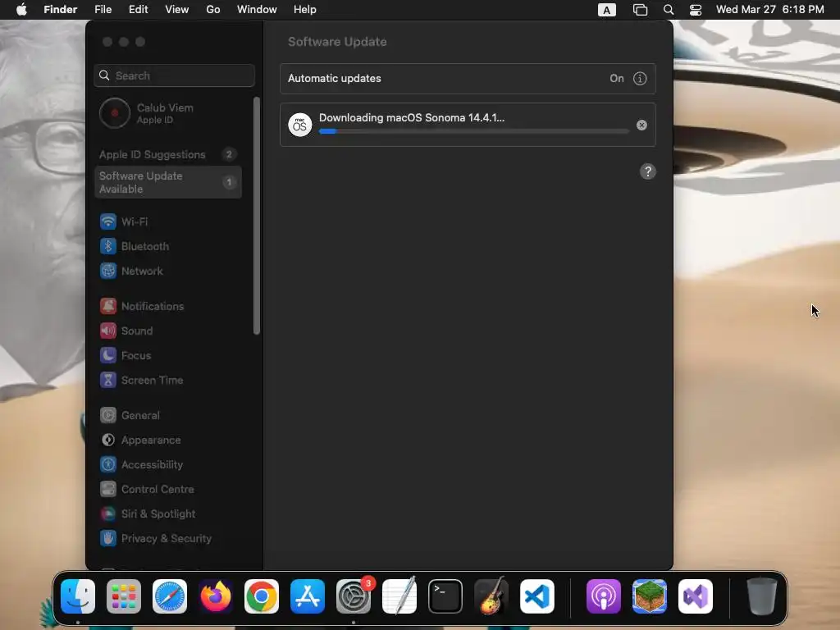Open App Store from the Dock
The height and width of the screenshot is (630, 840).
pyautogui.click(x=308, y=596)
